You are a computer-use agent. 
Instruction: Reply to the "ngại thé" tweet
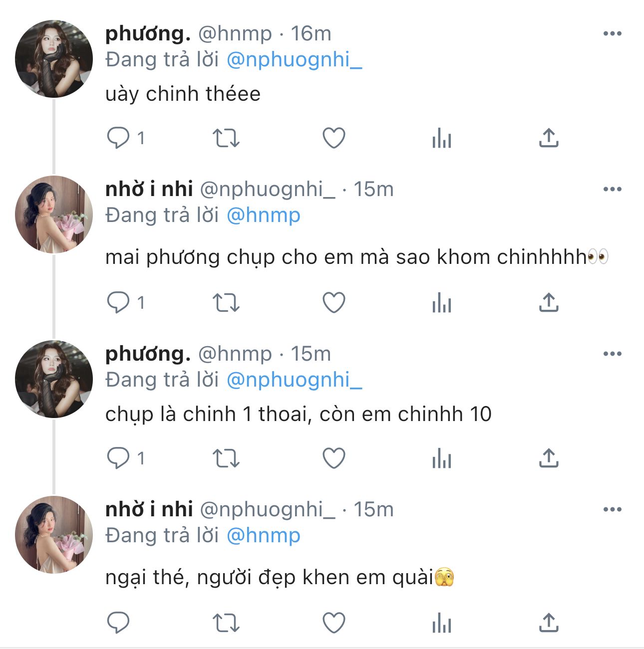[x=118, y=623]
